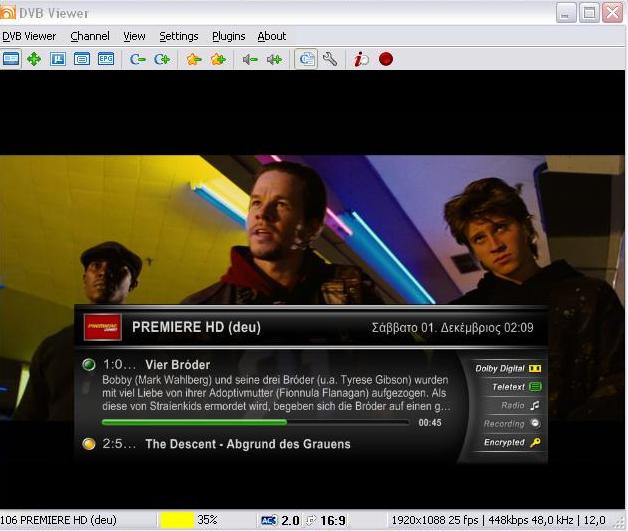Image resolution: width=628 pixels, height=531 pixels.
Task: Click 106 PREMIERE HD (deu) in status bar
Action: [58, 520]
